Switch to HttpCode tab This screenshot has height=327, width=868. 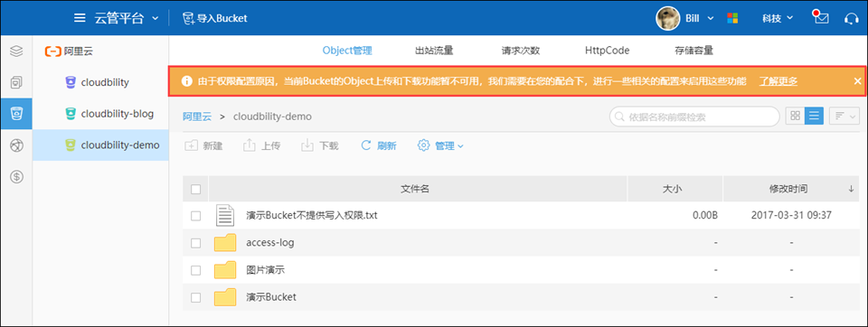(607, 51)
